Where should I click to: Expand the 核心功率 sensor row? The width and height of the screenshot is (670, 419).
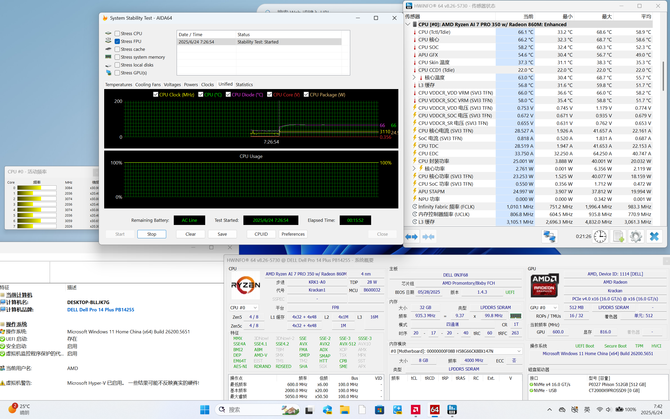point(414,169)
